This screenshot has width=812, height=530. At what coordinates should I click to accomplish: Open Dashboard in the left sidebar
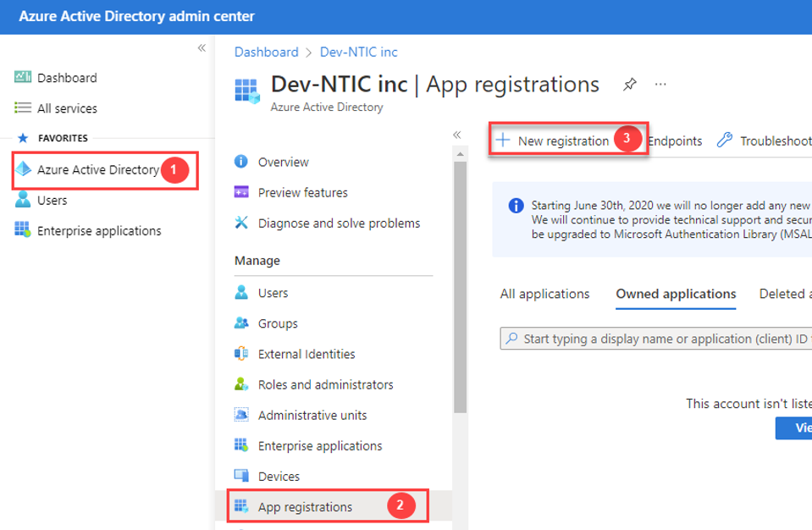click(x=67, y=78)
